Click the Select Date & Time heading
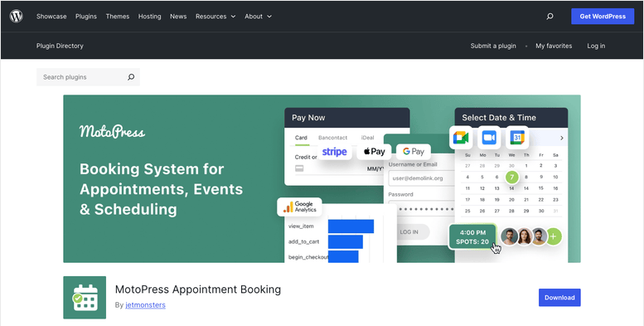The image size is (644, 326). (x=499, y=118)
